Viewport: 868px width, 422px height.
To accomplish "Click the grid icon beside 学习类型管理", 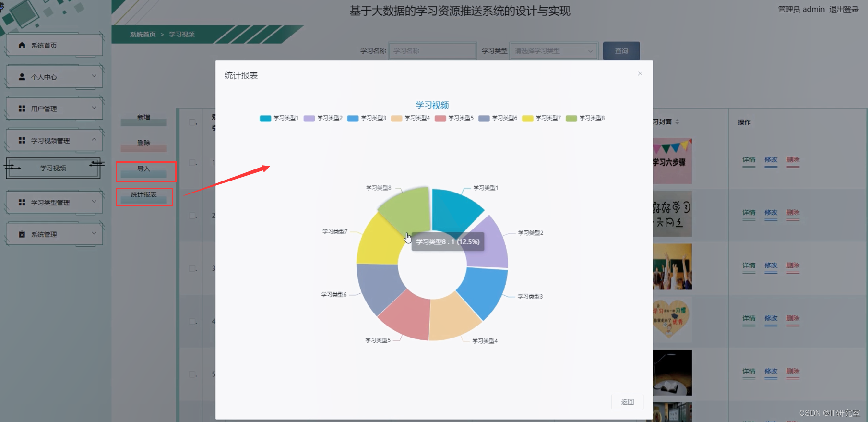I will [22, 203].
